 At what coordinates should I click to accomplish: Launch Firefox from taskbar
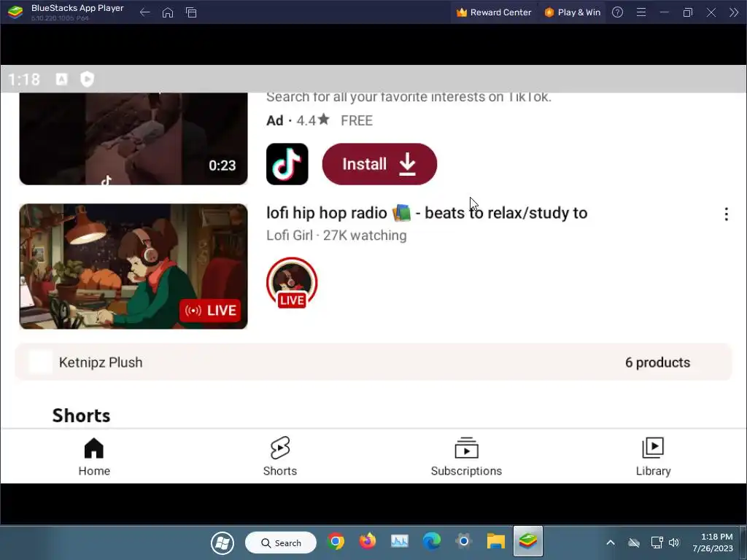tap(368, 541)
